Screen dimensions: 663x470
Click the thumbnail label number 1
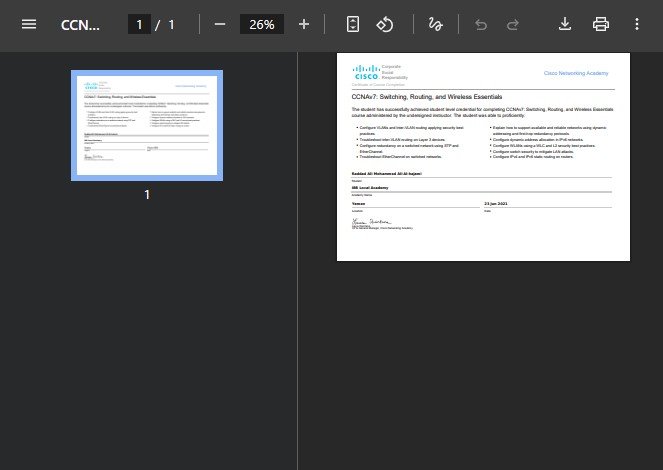147,194
